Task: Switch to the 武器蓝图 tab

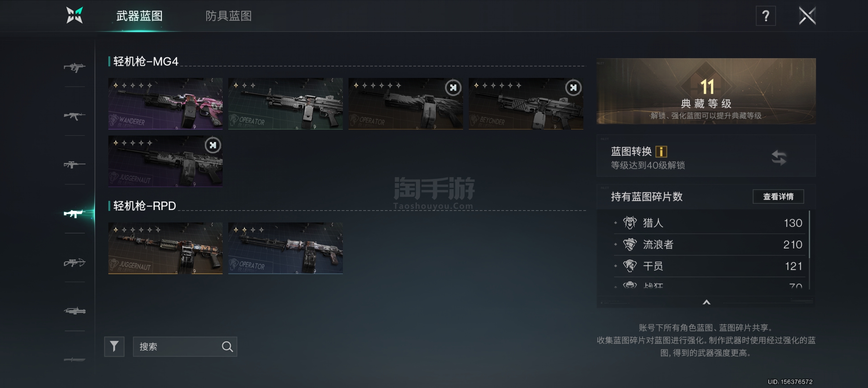Action: pyautogui.click(x=139, y=16)
